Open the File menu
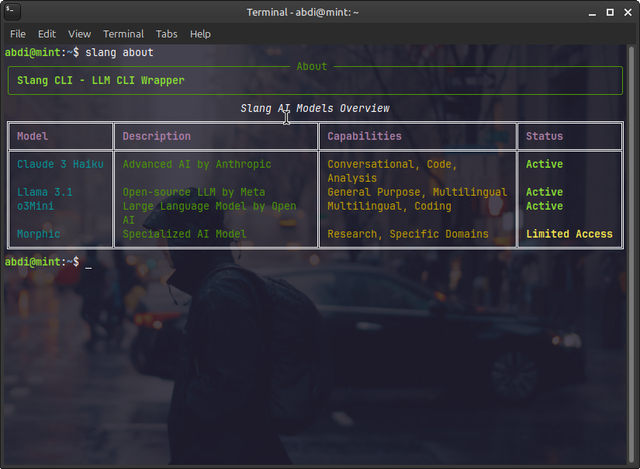 click(x=18, y=33)
